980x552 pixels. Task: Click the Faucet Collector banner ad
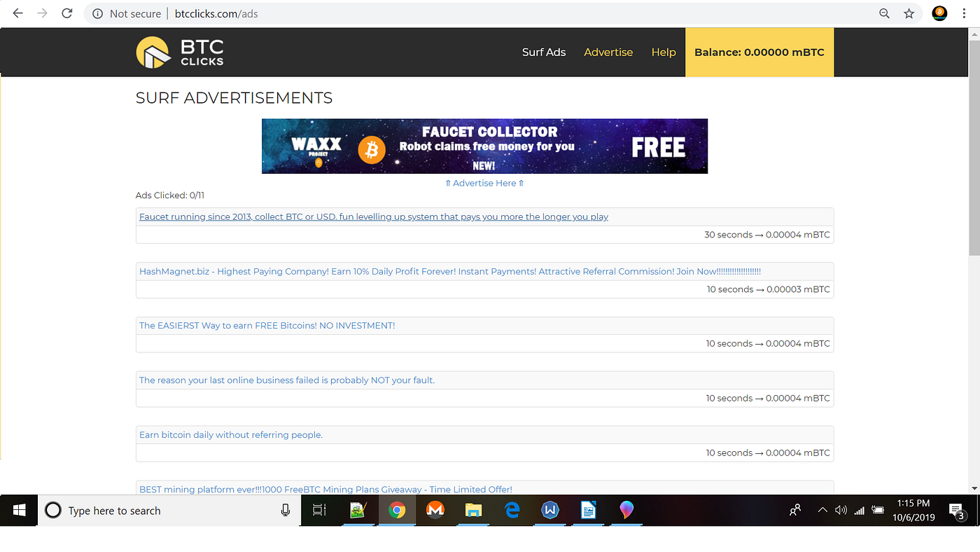tap(484, 146)
